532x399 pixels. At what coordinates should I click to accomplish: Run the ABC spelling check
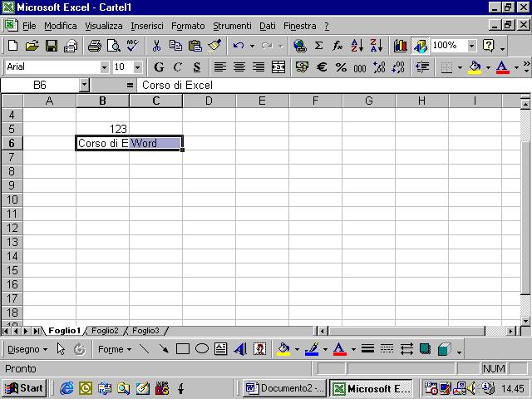click(133, 46)
